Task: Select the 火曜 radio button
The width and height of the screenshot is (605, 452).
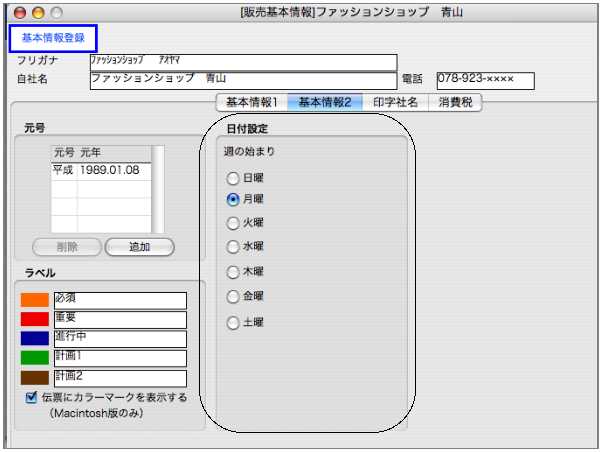Action: click(x=233, y=223)
